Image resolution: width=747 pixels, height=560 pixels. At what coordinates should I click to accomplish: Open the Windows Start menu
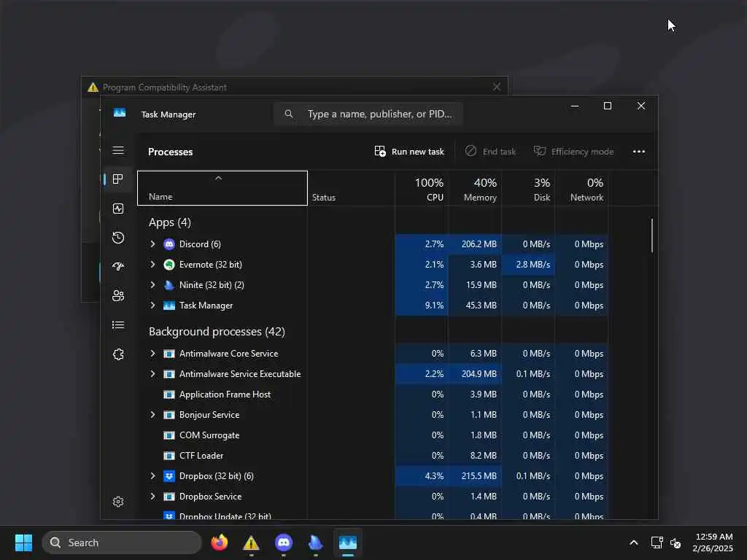tap(23, 542)
